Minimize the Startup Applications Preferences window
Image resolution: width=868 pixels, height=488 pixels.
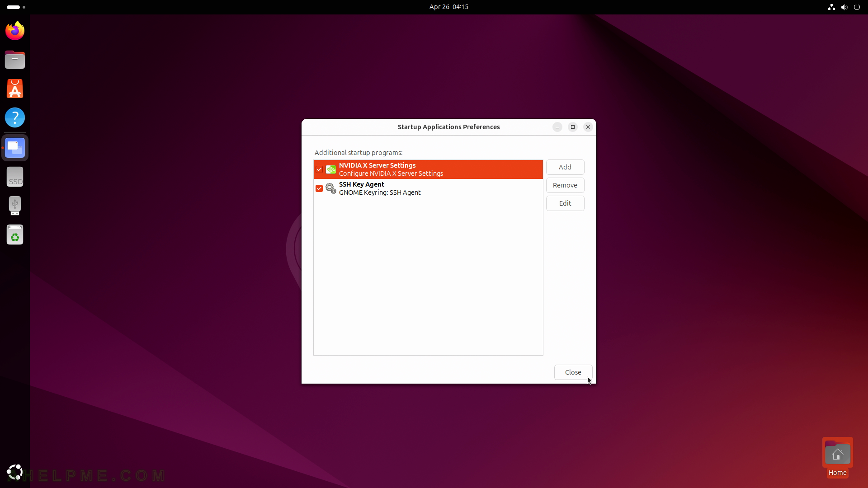[x=557, y=127]
